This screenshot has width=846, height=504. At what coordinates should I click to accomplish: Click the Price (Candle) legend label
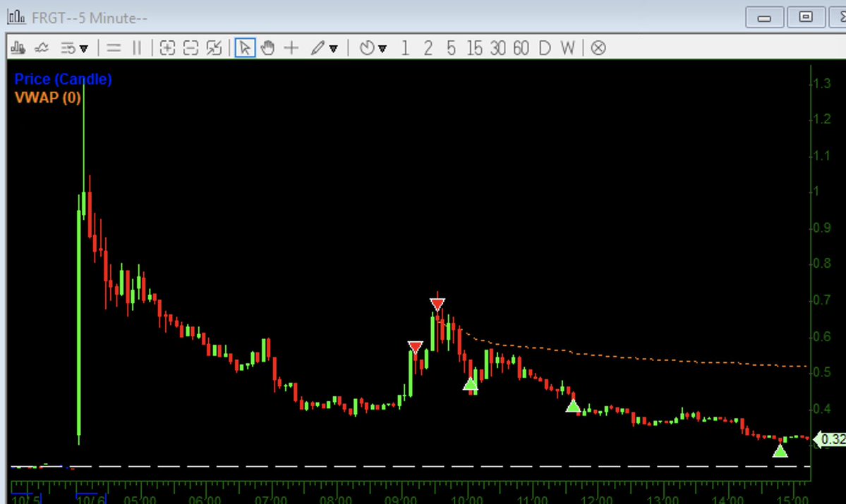tap(63, 79)
